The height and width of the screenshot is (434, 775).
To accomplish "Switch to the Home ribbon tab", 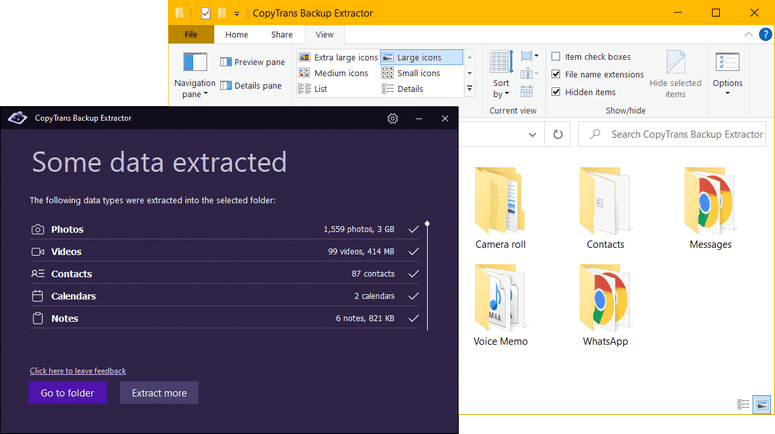I will (237, 35).
